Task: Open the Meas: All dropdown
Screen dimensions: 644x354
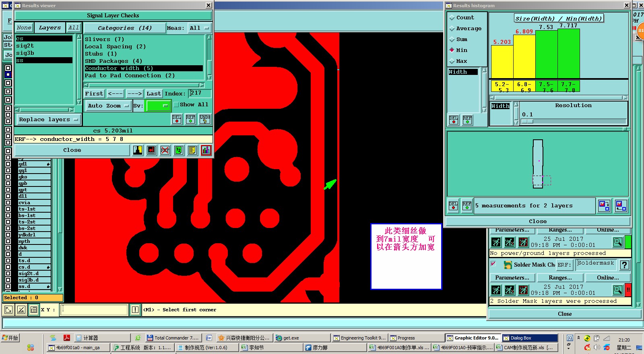Action: [x=200, y=28]
